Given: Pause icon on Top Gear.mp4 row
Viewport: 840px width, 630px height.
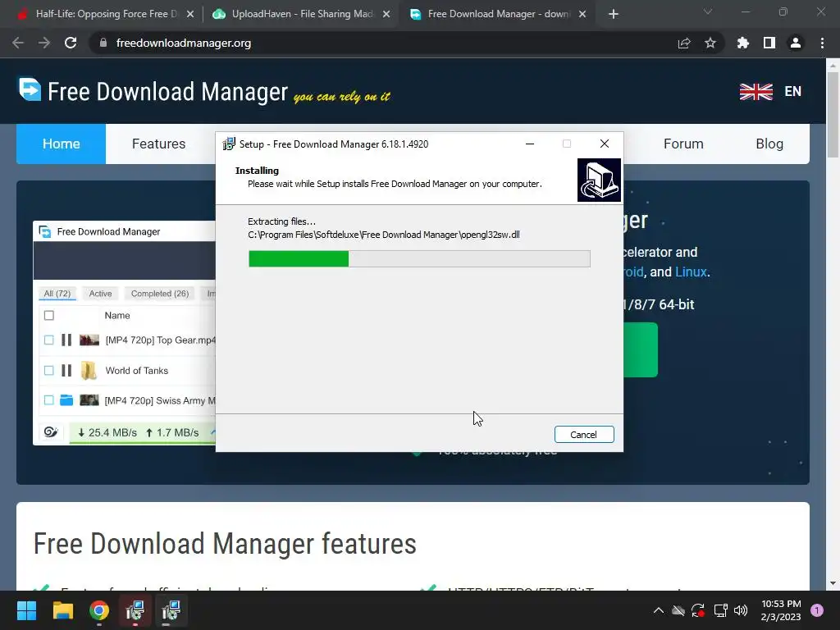Looking at the screenshot, I should tap(66, 340).
